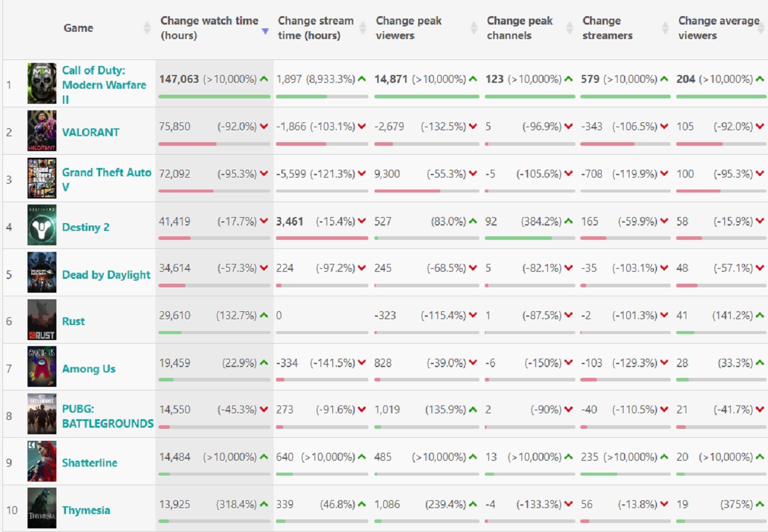
Task: Open the Call of Duty: Modern Warfare II game link
Action: coord(104,85)
